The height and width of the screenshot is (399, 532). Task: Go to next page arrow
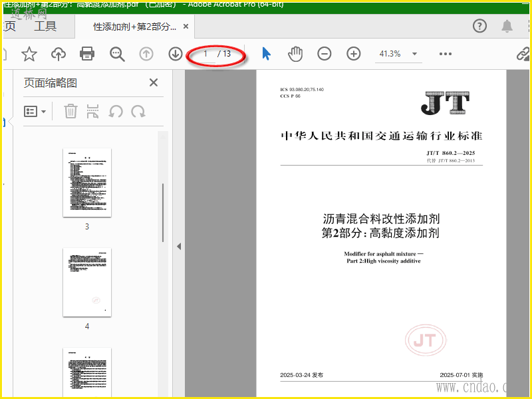click(x=176, y=54)
